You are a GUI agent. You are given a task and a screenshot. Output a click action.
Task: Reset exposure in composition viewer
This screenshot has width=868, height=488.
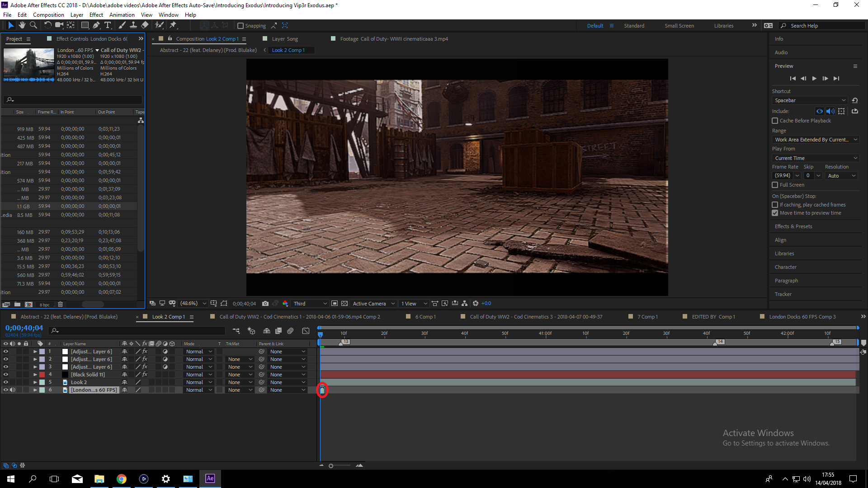click(476, 304)
